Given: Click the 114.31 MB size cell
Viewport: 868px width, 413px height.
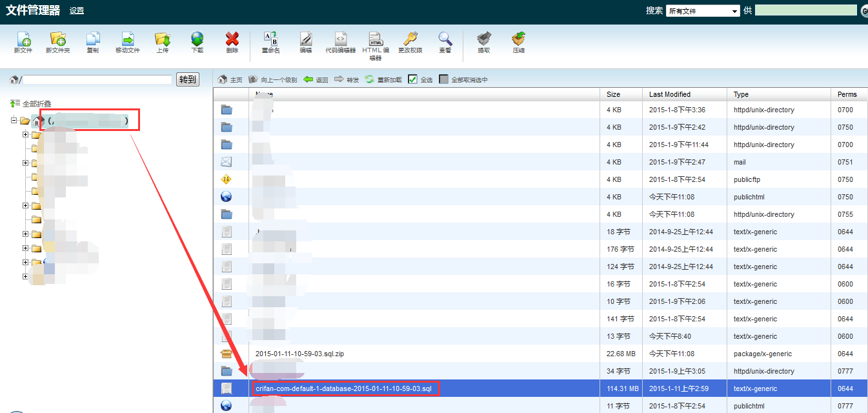Looking at the screenshot, I should [x=623, y=388].
